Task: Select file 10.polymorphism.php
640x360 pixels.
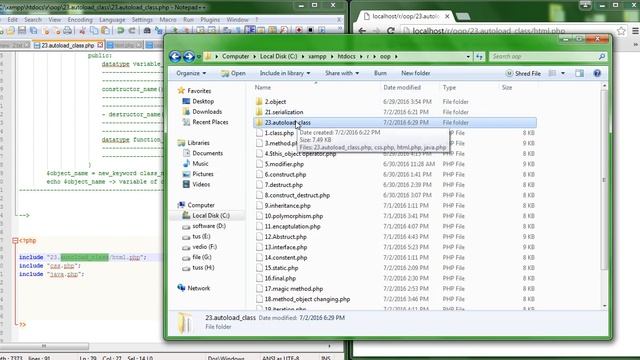Action: tap(293, 216)
